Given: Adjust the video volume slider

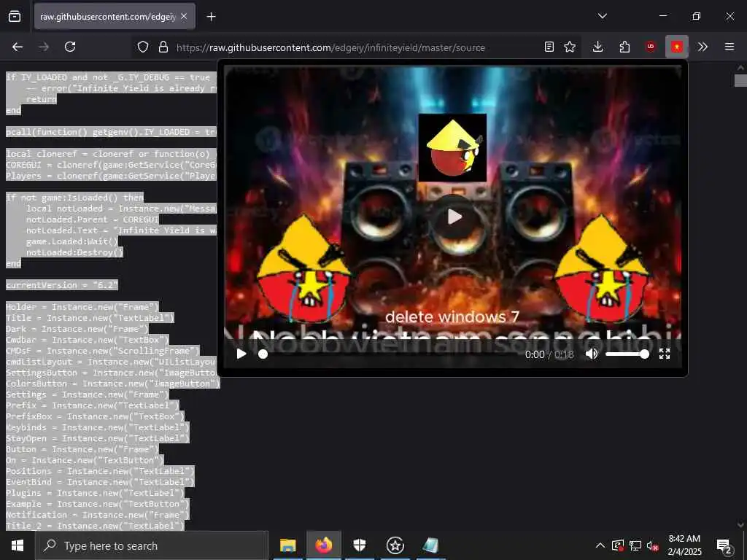Looking at the screenshot, I should click(627, 354).
